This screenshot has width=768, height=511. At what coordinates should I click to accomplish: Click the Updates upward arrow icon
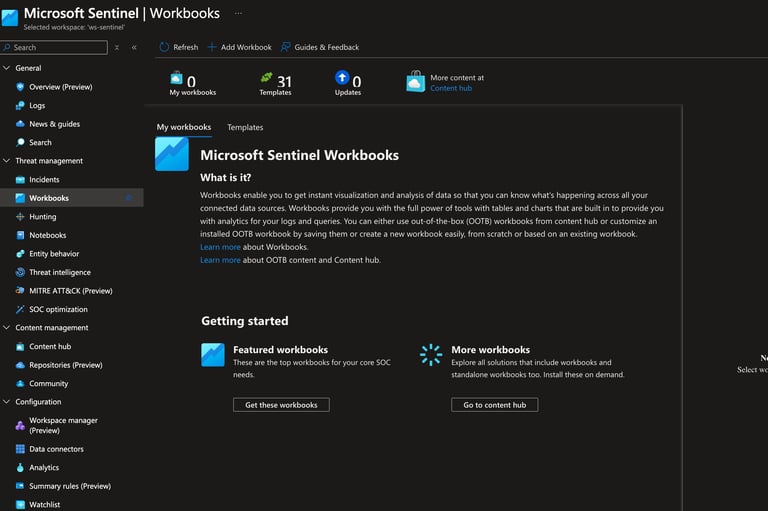click(x=342, y=77)
